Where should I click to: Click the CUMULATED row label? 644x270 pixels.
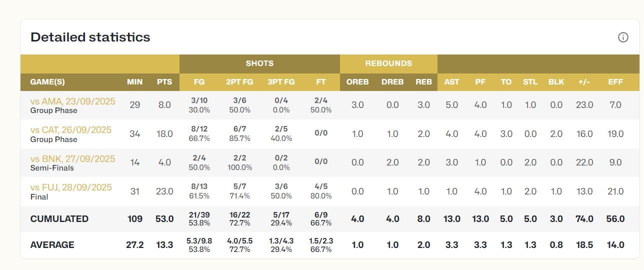pyautogui.click(x=59, y=219)
